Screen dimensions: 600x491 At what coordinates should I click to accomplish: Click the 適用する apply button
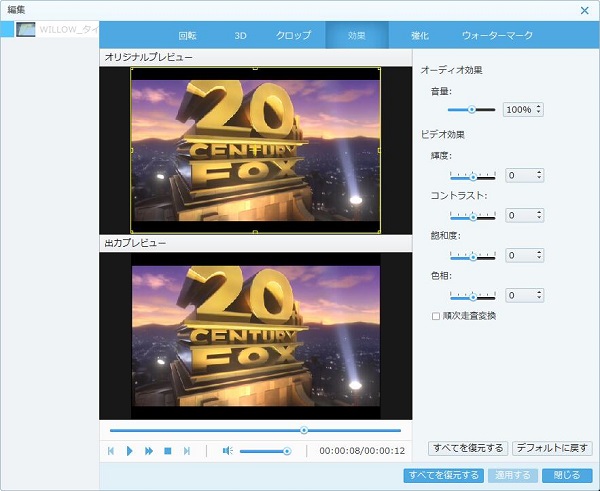tap(513, 475)
